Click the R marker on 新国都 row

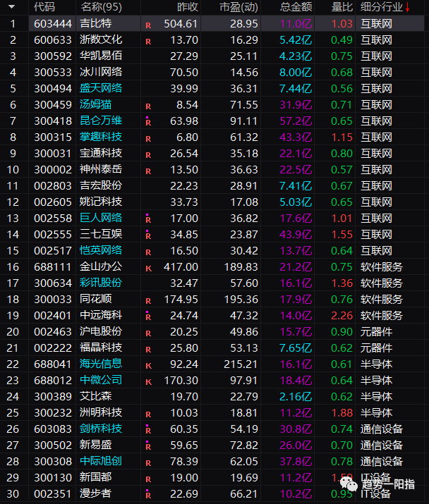click(148, 479)
